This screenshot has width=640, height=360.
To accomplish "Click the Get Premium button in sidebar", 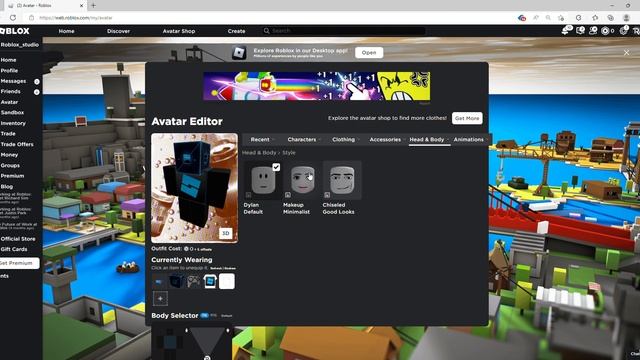I will (x=18, y=263).
